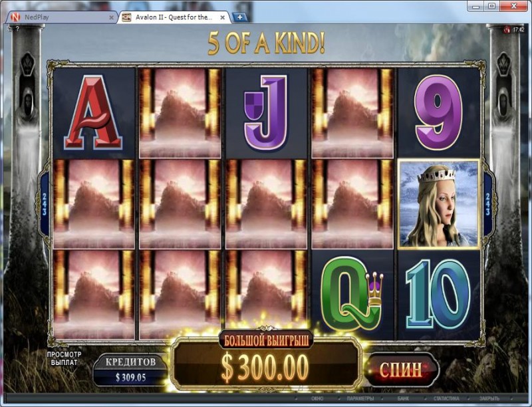Switch to the NedPlay tab
The image size is (532, 407).
tap(61, 17)
